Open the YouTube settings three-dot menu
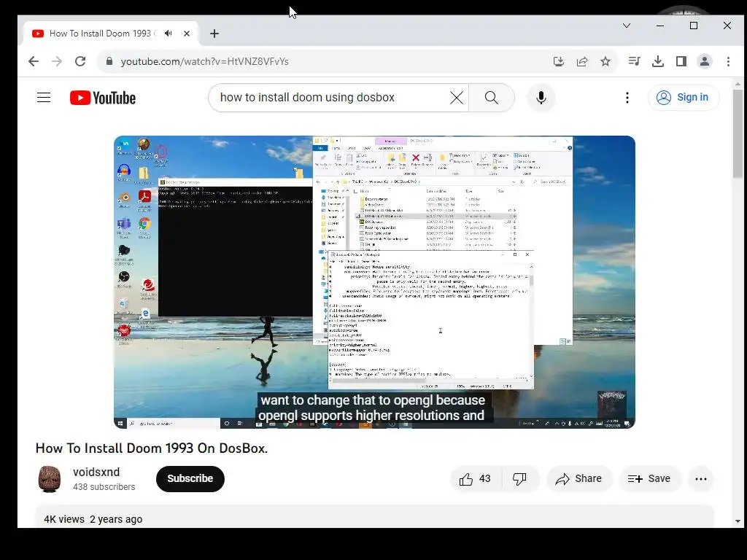Screen dimensions: 747x560 click(x=627, y=98)
